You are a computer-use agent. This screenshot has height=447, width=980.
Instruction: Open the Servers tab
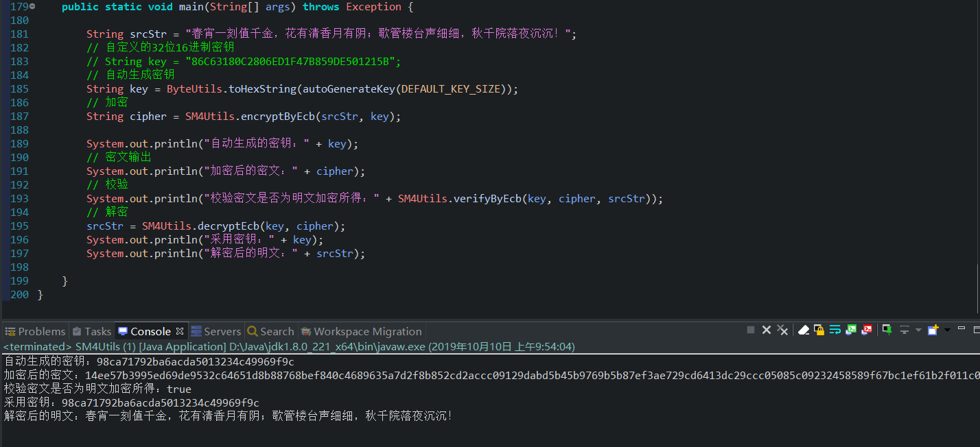[216, 331]
